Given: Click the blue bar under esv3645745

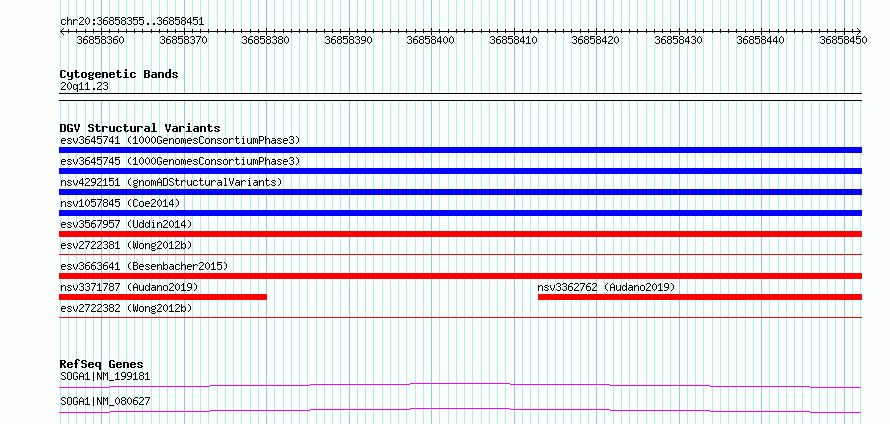Looking at the screenshot, I should [460, 171].
